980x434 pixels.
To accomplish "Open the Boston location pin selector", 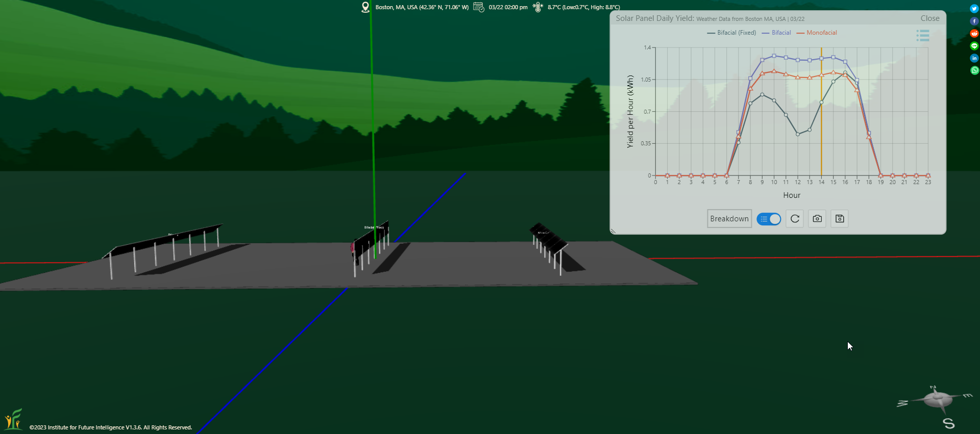I will [365, 7].
